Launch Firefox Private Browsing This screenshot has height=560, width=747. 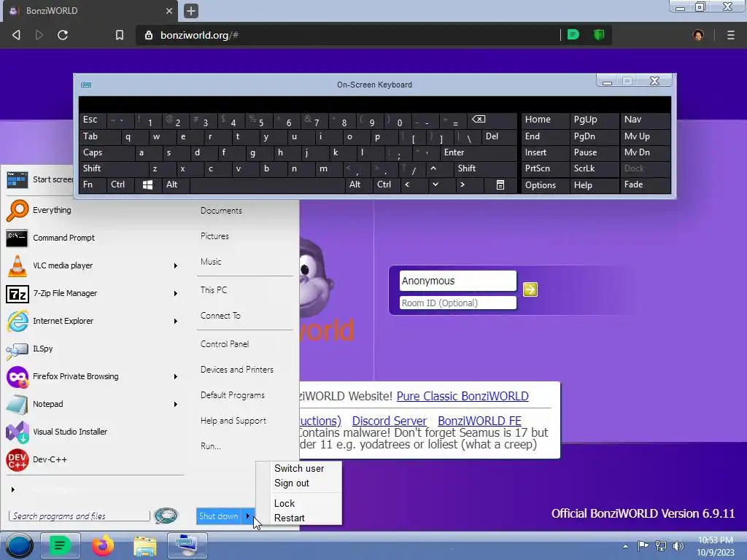pyautogui.click(x=75, y=376)
